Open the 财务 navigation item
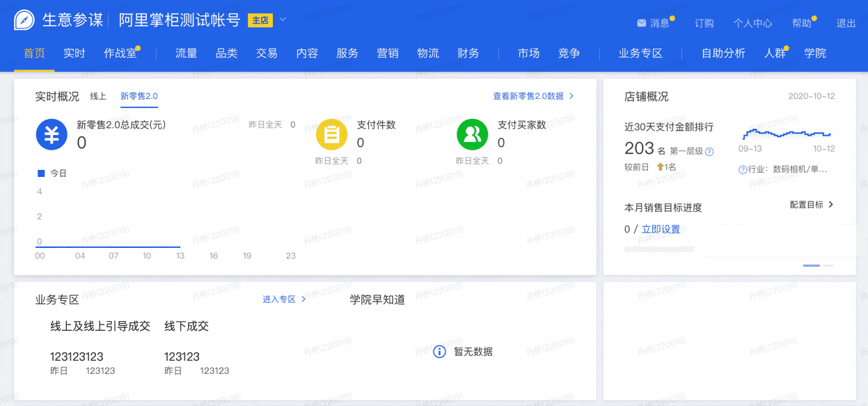Screen dimensions: 868x406 coord(468,53)
